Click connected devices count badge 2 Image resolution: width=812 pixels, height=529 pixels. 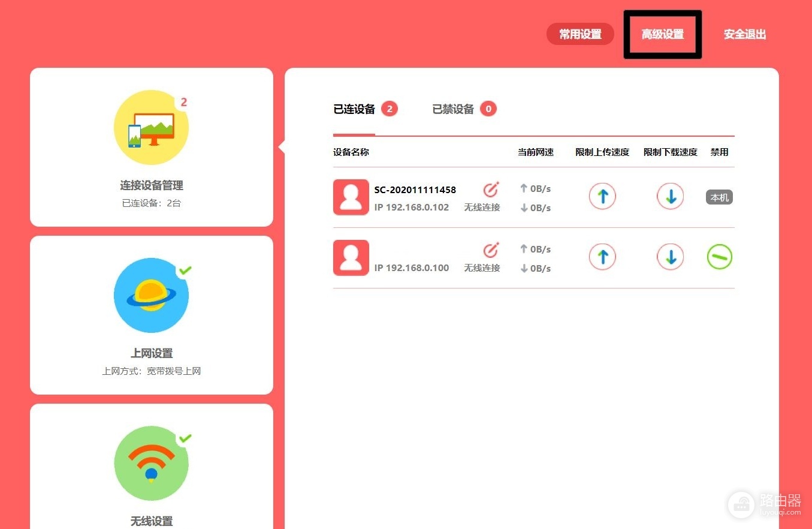tap(390, 109)
